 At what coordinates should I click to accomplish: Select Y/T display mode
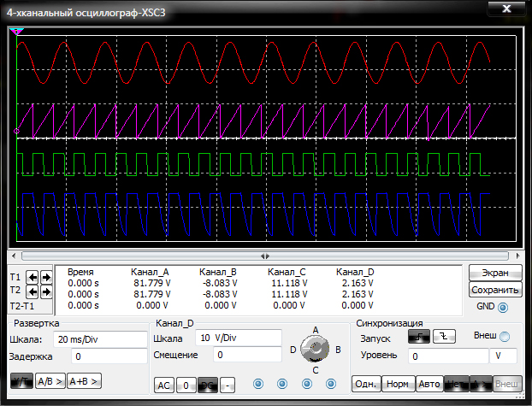[x=21, y=381]
